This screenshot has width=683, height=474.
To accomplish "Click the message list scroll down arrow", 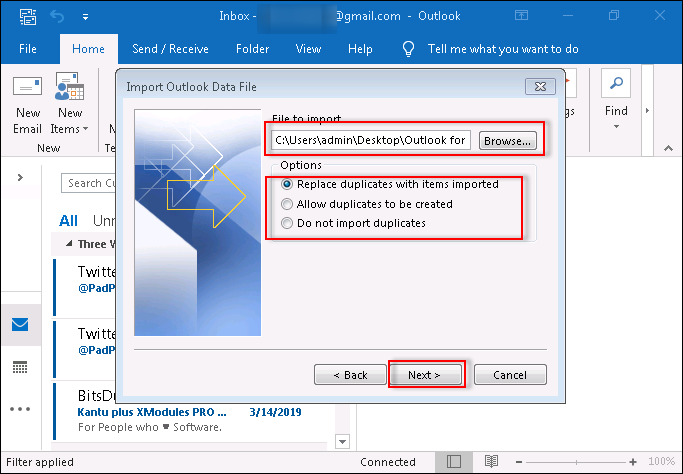I will coord(342,442).
